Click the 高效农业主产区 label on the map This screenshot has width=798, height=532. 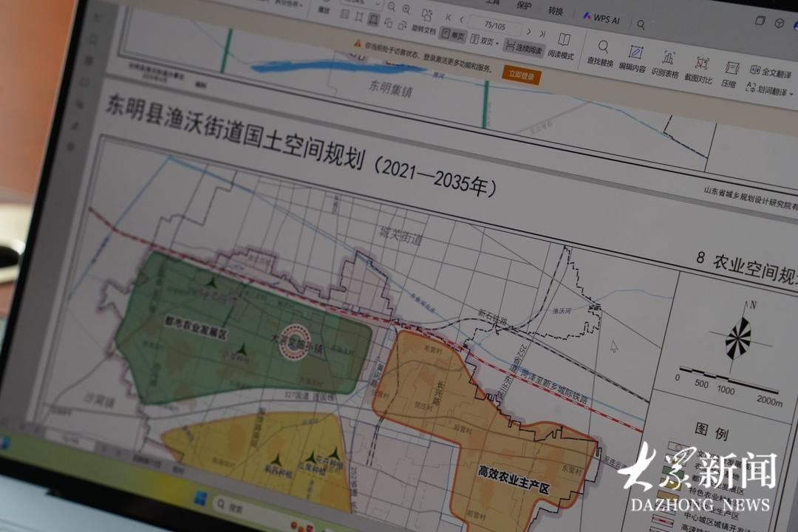click(514, 480)
